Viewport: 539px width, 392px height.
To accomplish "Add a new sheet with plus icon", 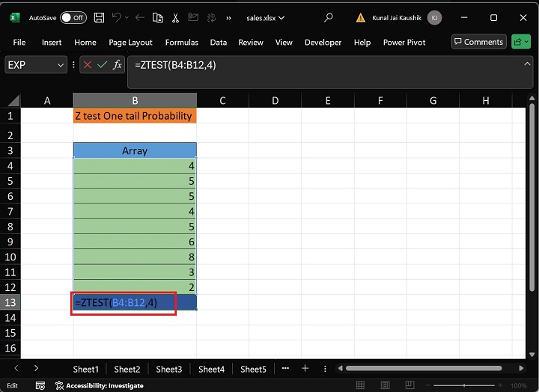I will click(x=305, y=368).
